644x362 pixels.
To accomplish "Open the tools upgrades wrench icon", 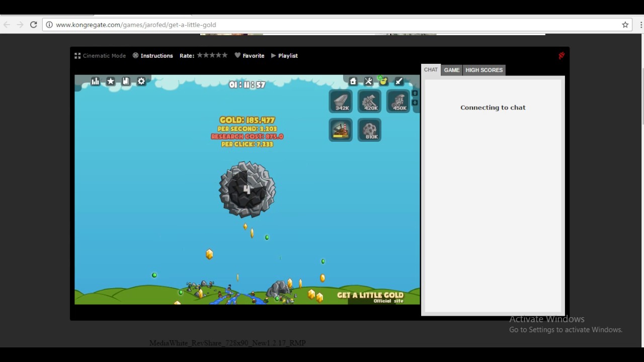I will click(368, 81).
